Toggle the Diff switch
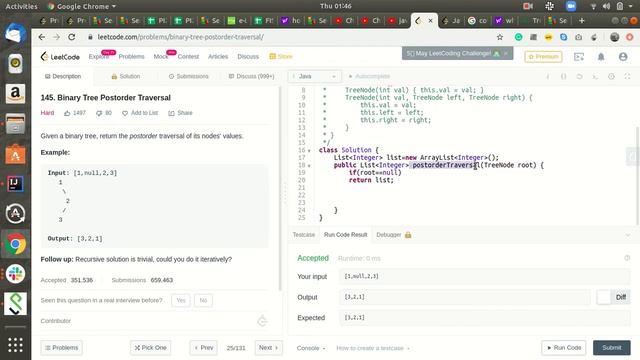The width and height of the screenshot is (640, 360). pos(613,297)
